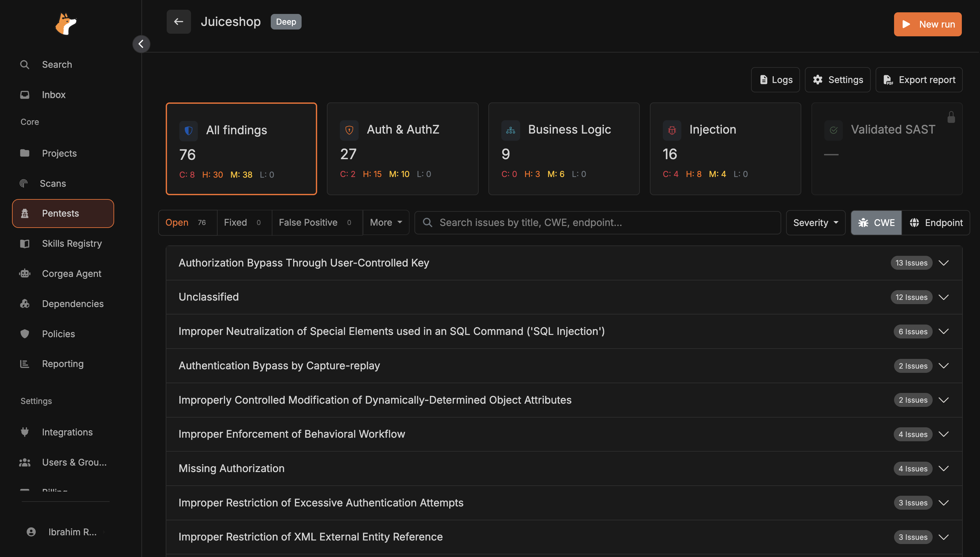Expand Improper Restriction of XML External Entity
The width and height of the screenshot is (980, 557).
click(944, 537)
